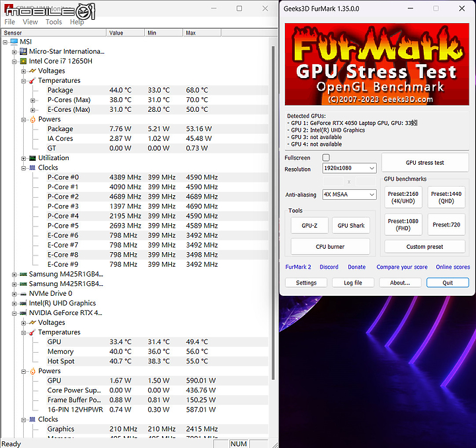Click the FurMark GPU Stress Test banner
The image size is (476, 448).
(377, 64)
